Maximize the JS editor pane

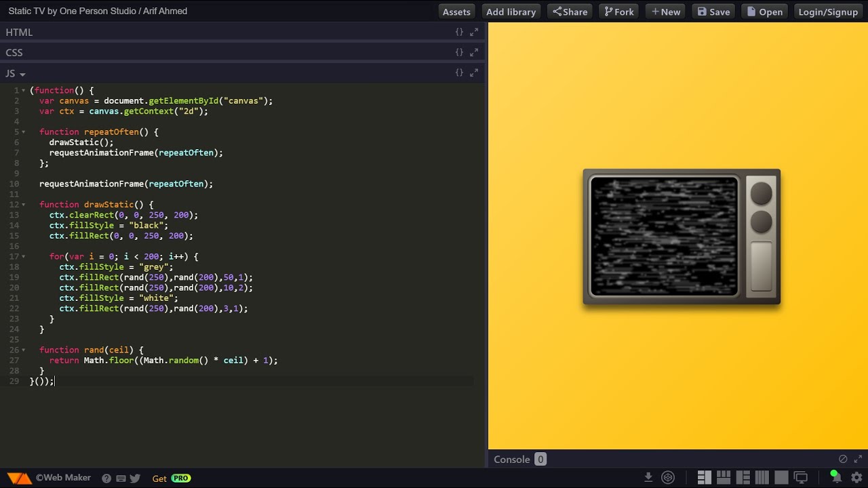[474, 73]
